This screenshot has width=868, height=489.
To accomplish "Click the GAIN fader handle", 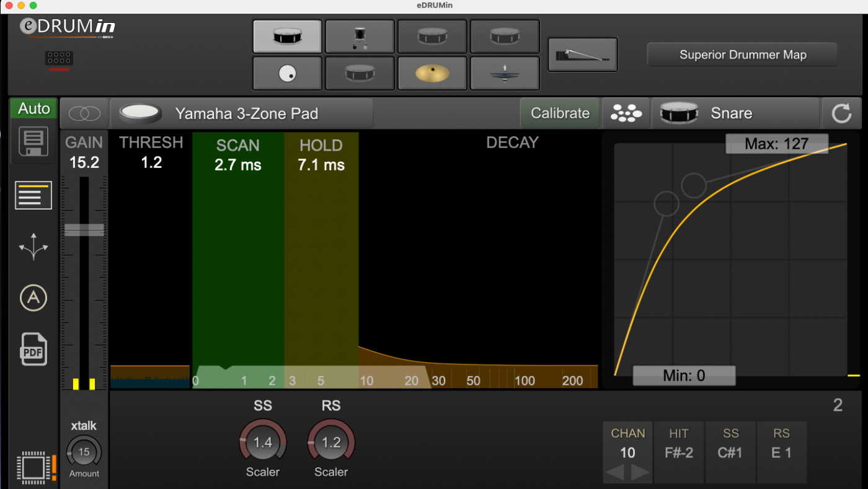I will coord(84,230).
